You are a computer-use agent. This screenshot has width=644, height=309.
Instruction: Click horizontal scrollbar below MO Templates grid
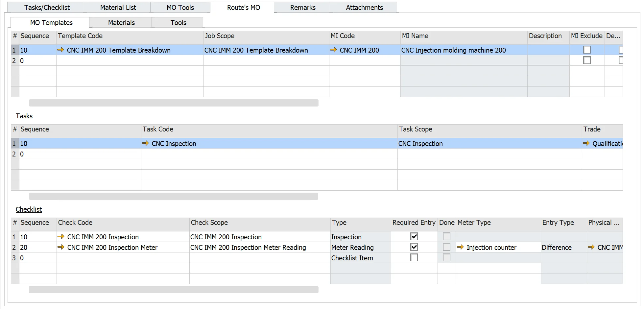(174, 103)
